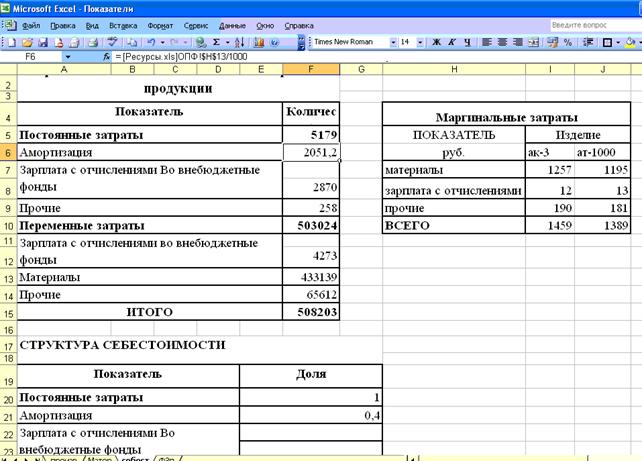The width and height of the screenshot is (642, 461).
Task: Open the Redo history dropdown arrow
Action: (185, 42)
